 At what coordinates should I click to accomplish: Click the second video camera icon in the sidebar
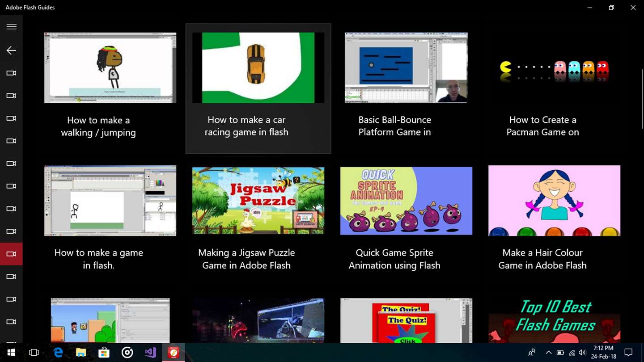tap(11, 96)
